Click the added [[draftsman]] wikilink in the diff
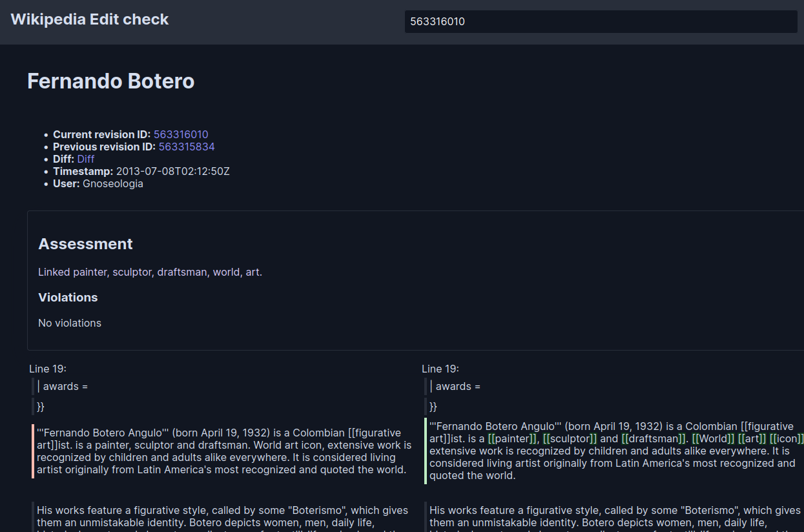The width and height of the screenshot is (804, 532). pos(654,438)
